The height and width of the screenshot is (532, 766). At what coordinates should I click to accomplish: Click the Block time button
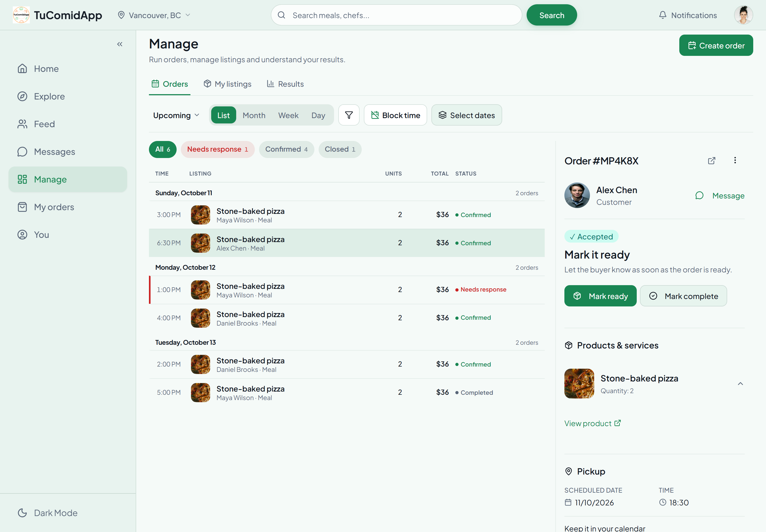click(x=395, y=115)
